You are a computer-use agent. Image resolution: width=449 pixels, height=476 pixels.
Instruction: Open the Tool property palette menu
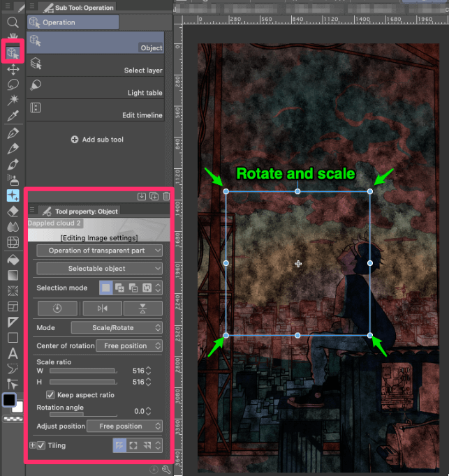tap(32, 210)
